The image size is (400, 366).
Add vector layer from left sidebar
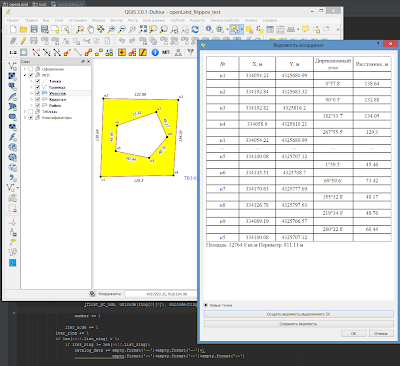(12, 66)
